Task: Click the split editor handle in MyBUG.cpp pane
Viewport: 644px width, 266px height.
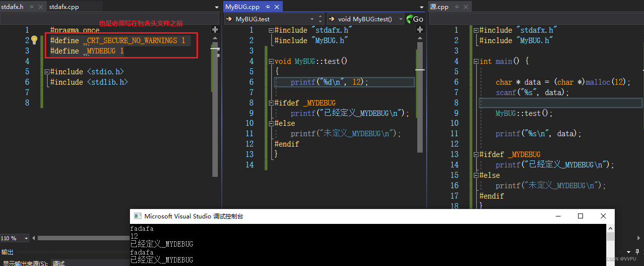Action: (x=420, y=30)
